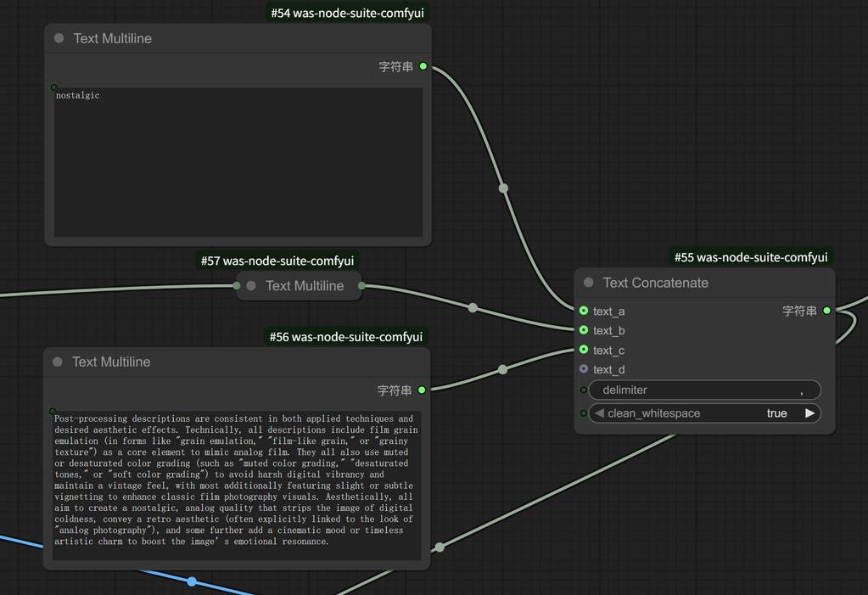Click Text Concatenate string output port
The height and width of the screenshot is (595, 868).
(827, 311)
